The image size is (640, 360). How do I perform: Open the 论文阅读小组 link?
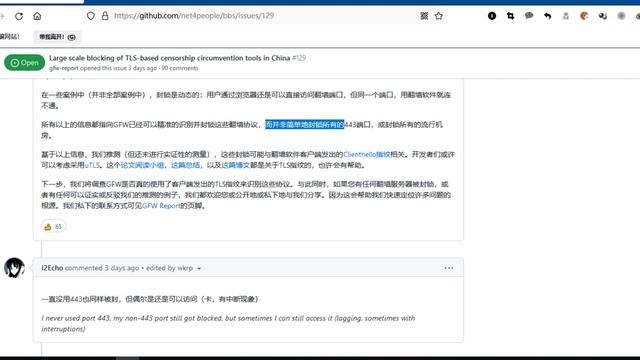(142, 165)
